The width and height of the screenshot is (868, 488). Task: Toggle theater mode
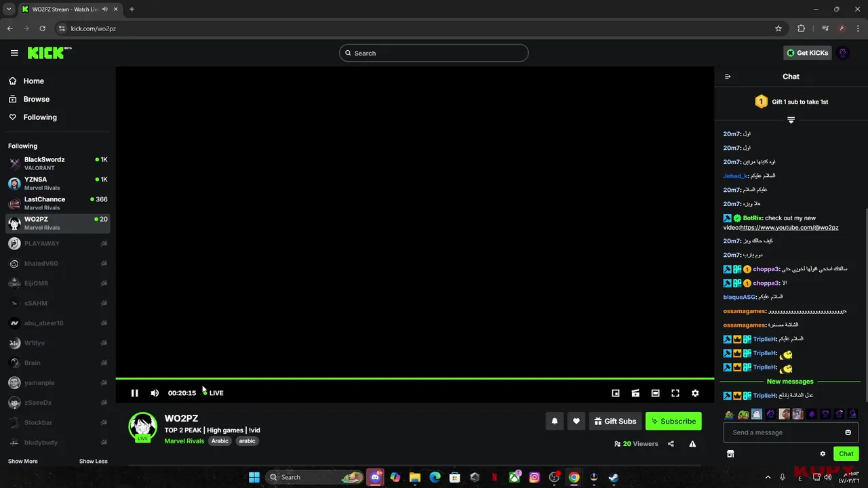pyautogui.click(x=655, y=393)
